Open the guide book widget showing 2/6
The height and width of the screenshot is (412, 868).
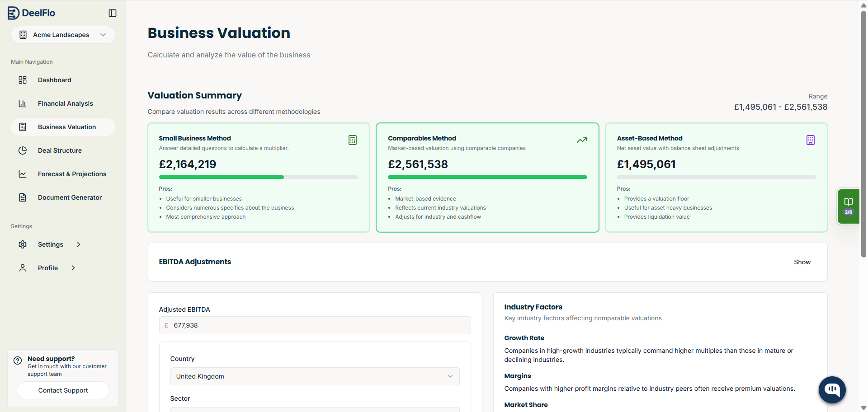coord(849,206)
